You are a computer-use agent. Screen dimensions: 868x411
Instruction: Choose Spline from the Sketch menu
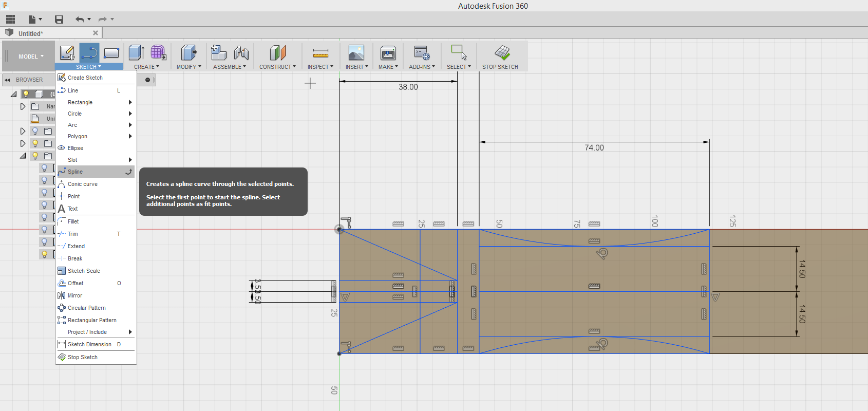[95, 172]
